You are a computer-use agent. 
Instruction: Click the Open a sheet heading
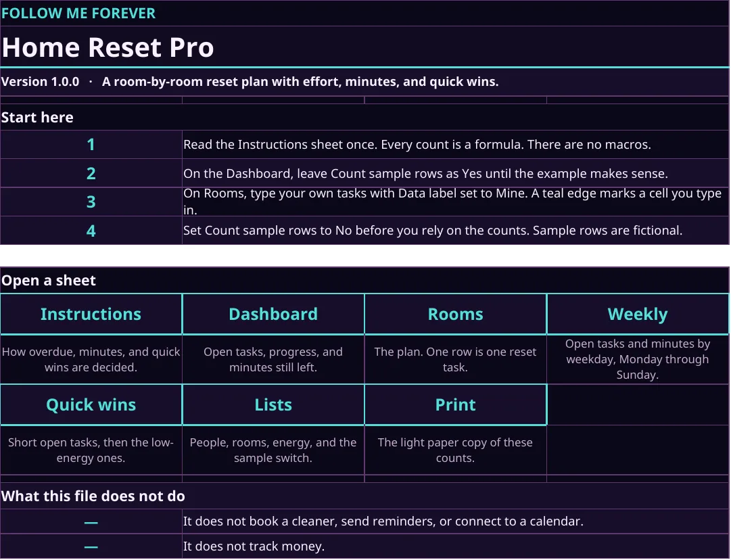[49, 280]
